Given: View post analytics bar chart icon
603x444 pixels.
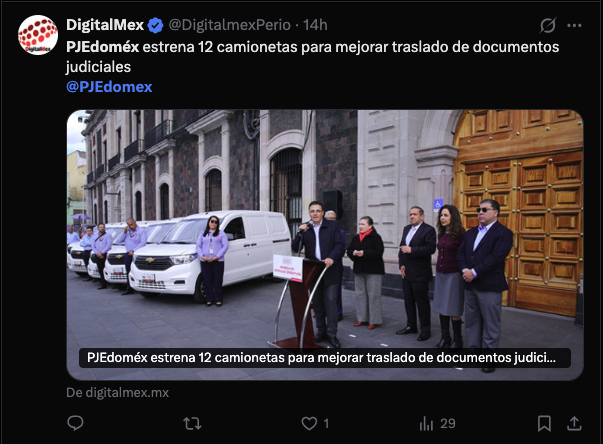Looking at the screenshot, I should point(426,424).
